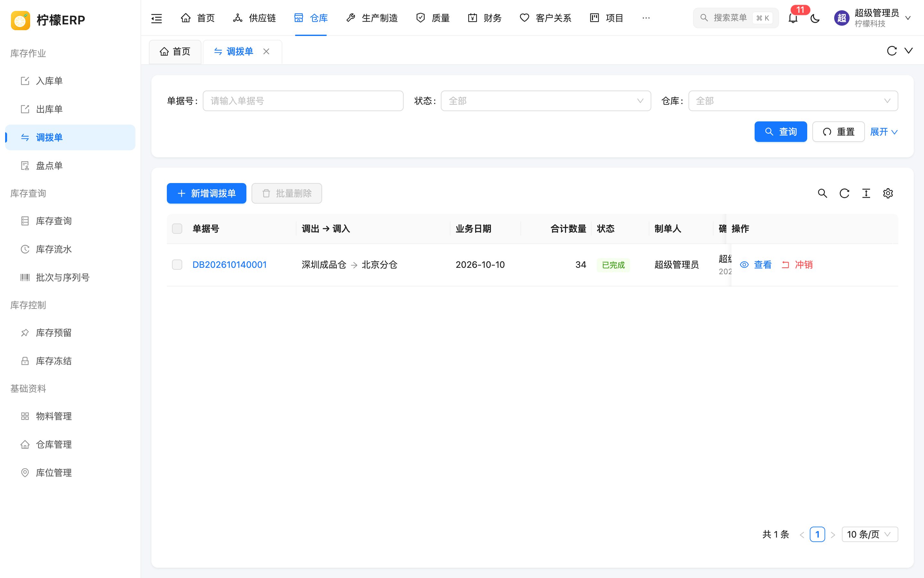Toggle dark mode moon icon
924x578 pixels.
pos(815,18)
